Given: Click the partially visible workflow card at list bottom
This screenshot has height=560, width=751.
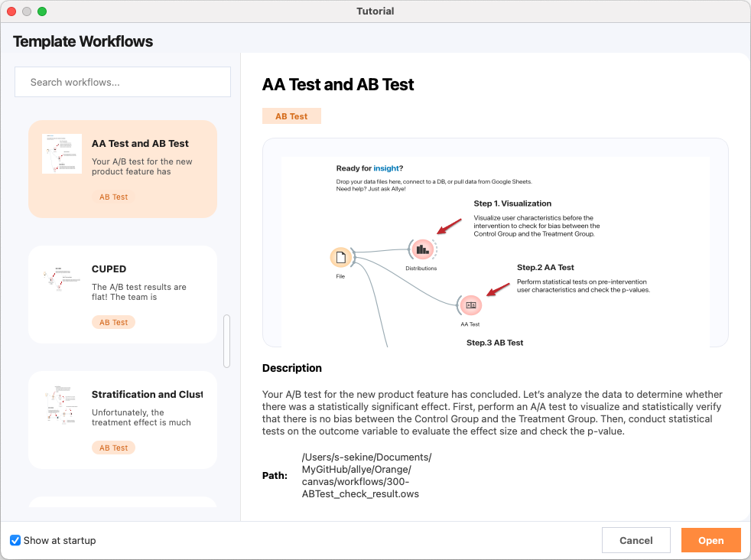Looking at the screenshot, I should 122,503.
